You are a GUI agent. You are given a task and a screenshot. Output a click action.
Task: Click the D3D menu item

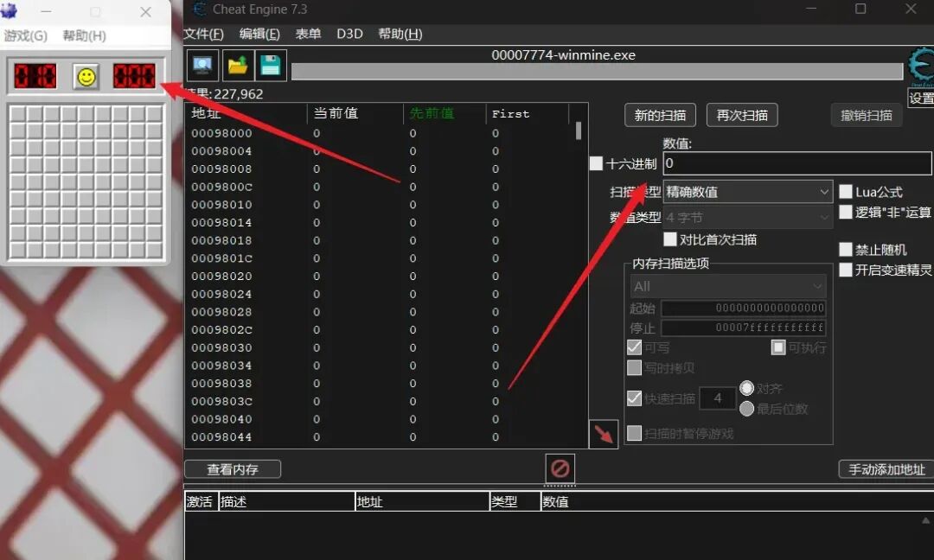pos(349,34)
